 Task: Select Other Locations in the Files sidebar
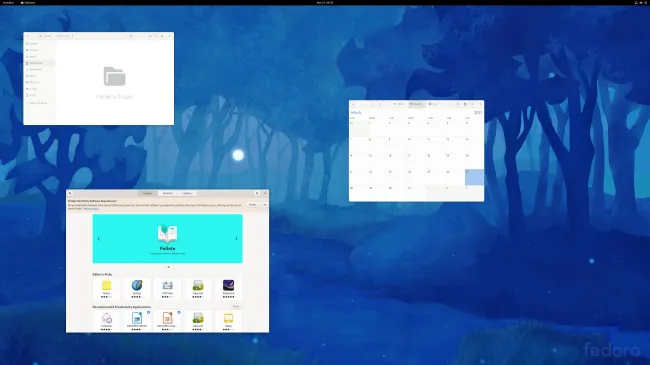click(x=38, y=103)
